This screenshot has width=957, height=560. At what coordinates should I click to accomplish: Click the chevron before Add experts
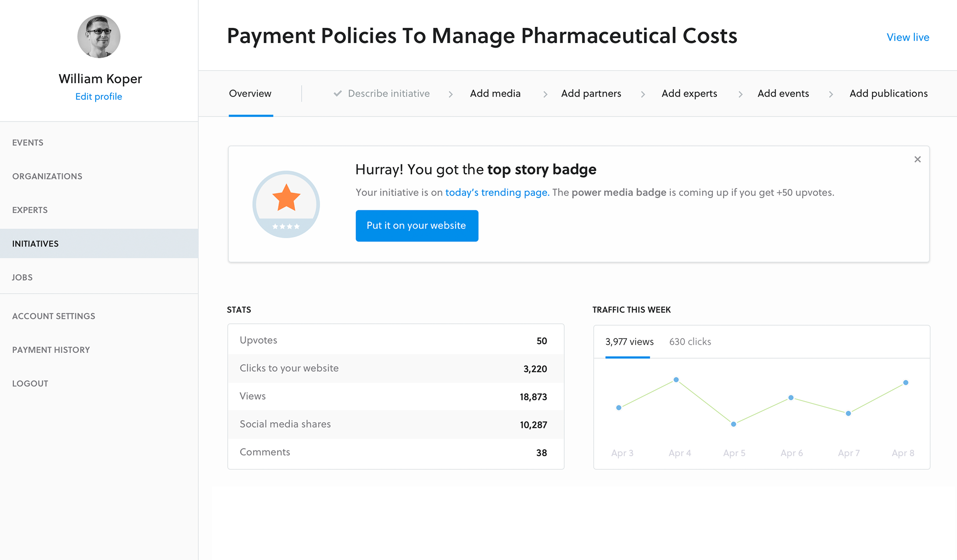coord(643,94)
